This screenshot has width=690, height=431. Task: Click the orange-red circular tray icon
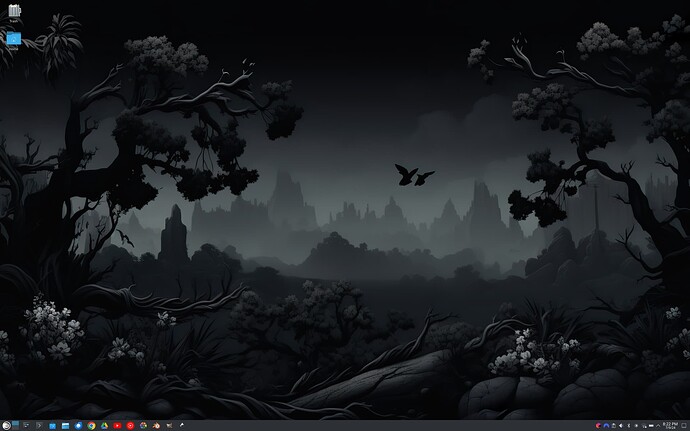tap(598, 425)
